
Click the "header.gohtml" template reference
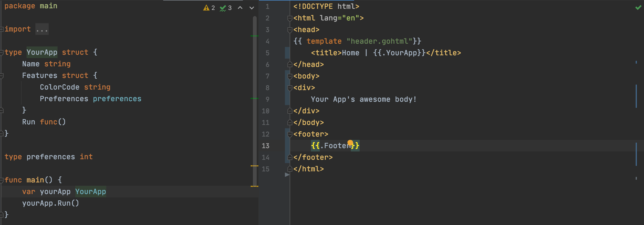click(379, 41)
